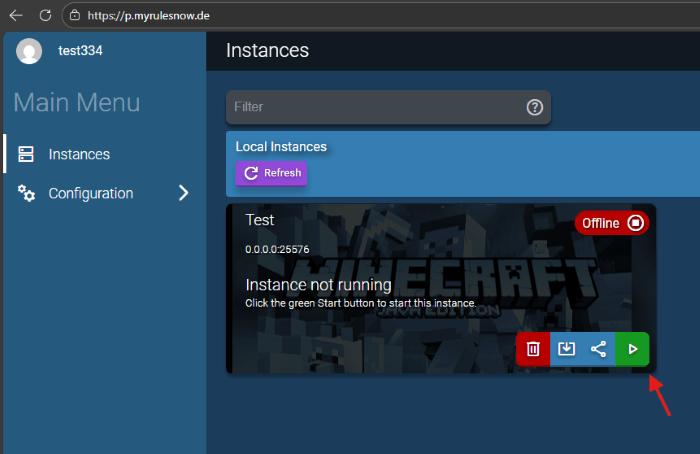This screenshot has height=454, width=700.
Task: Toggle the red Offline status badge
Action: 611,223
